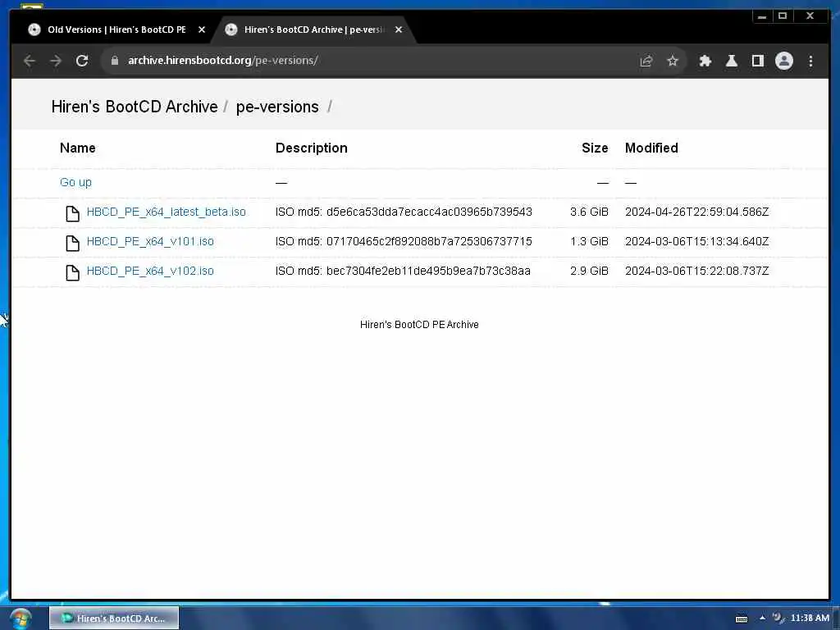
Task: Bookmark this page with the star icon
Action: point(673,61)
